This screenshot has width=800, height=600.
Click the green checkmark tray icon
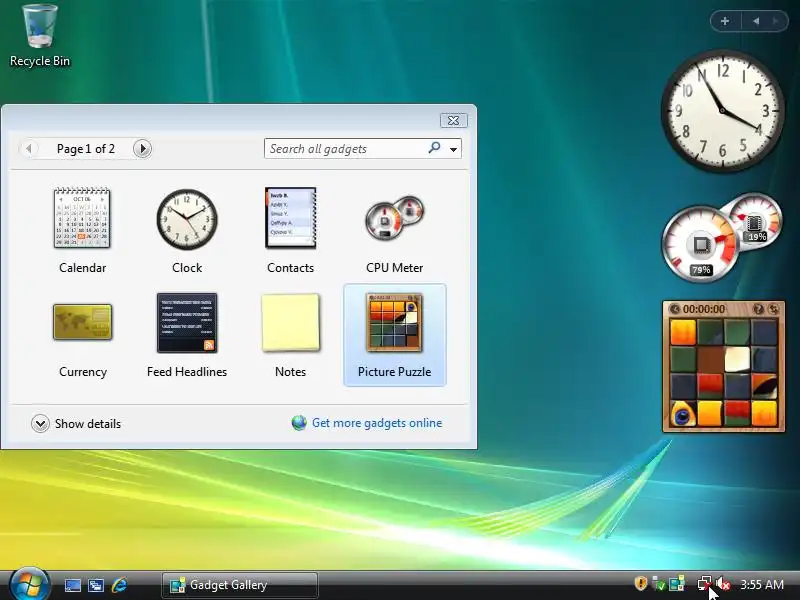[659, 584]
